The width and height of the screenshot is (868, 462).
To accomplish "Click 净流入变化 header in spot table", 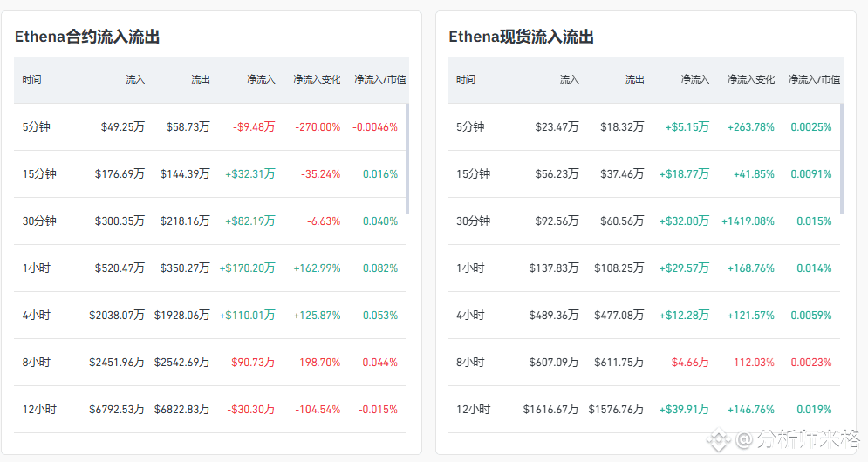I will click(x=750, y=79).
